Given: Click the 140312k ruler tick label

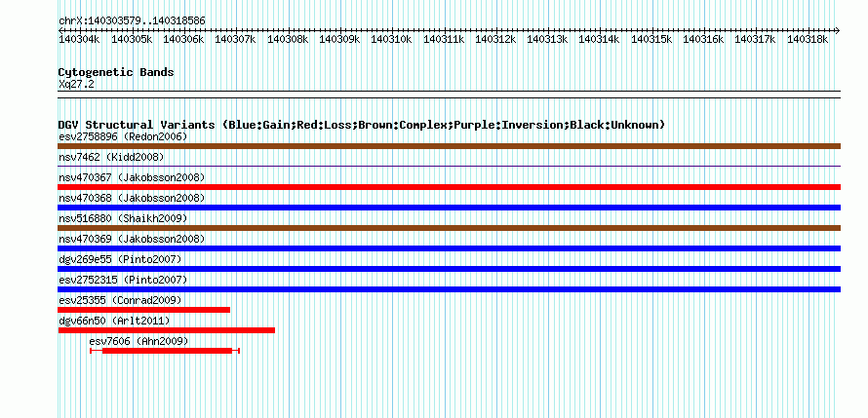Looking at the screenshot, I should [x=496, y=39].
